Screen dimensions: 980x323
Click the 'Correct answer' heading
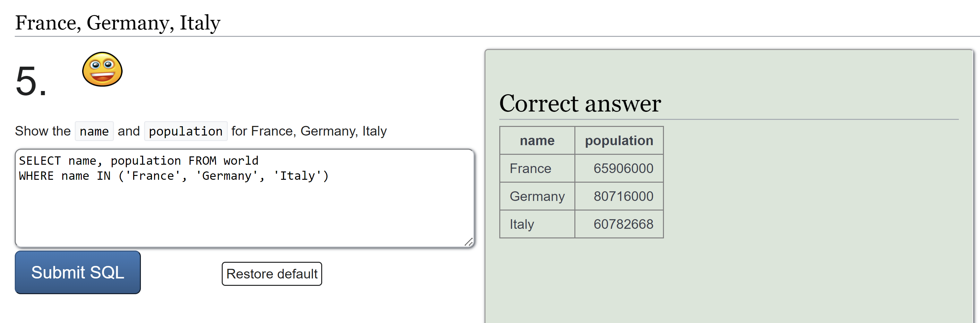(580, 104)
